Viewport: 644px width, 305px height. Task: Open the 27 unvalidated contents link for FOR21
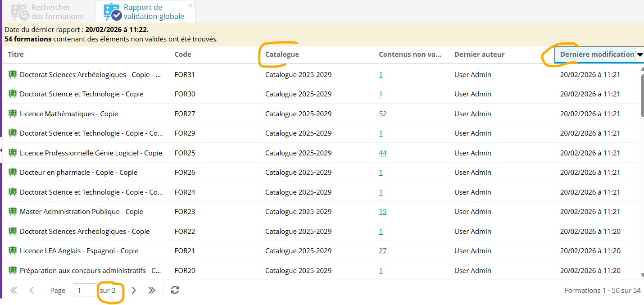(382, 251)
